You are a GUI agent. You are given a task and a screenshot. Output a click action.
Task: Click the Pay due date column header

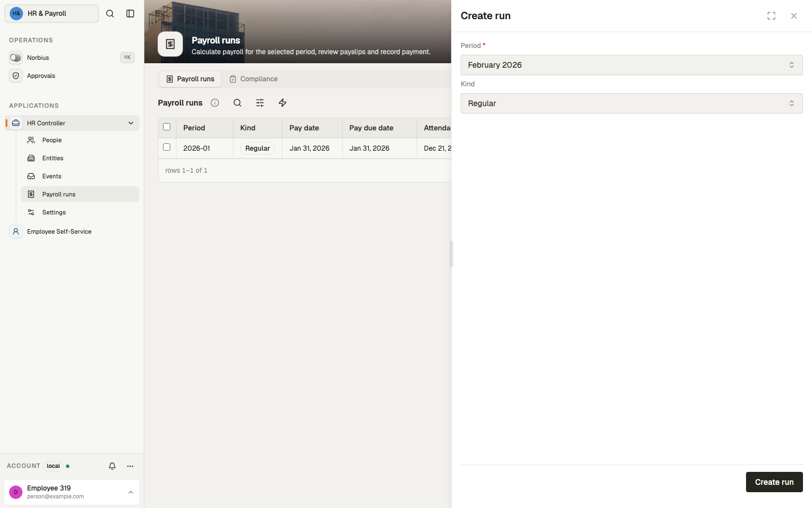(x=379, y=128)
